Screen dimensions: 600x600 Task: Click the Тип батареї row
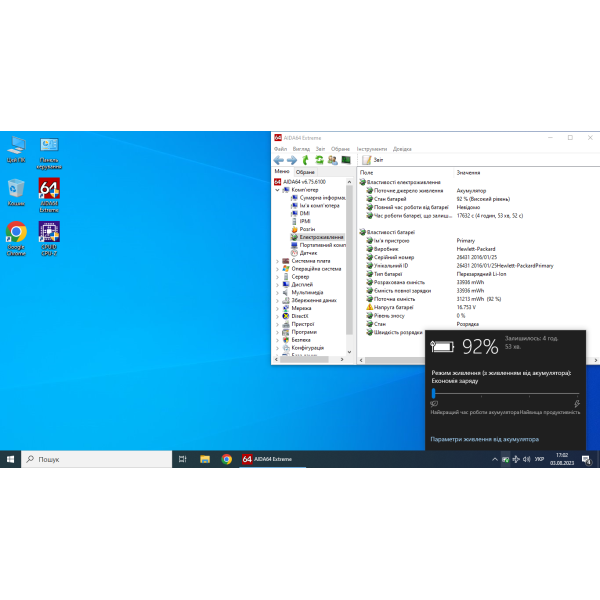tap(436, 274)
